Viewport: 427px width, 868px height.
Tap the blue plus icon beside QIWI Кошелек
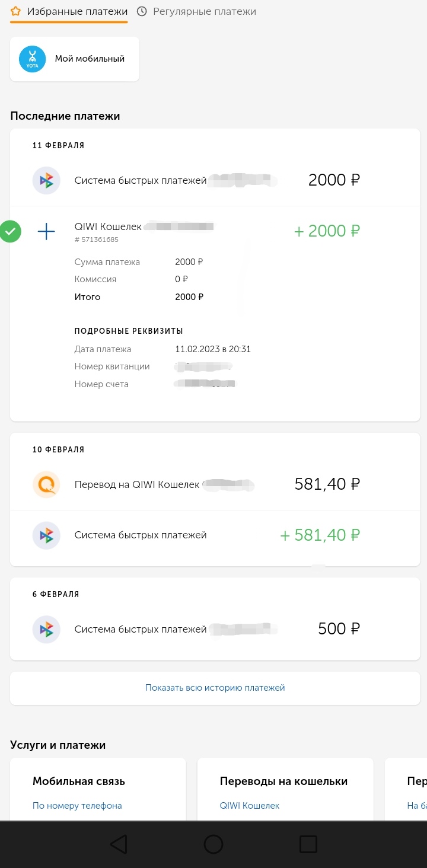(x=46, y=231)
